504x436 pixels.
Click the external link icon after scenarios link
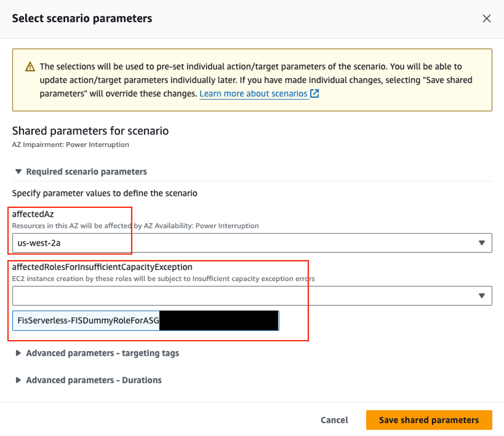click(x=314, y=94)
